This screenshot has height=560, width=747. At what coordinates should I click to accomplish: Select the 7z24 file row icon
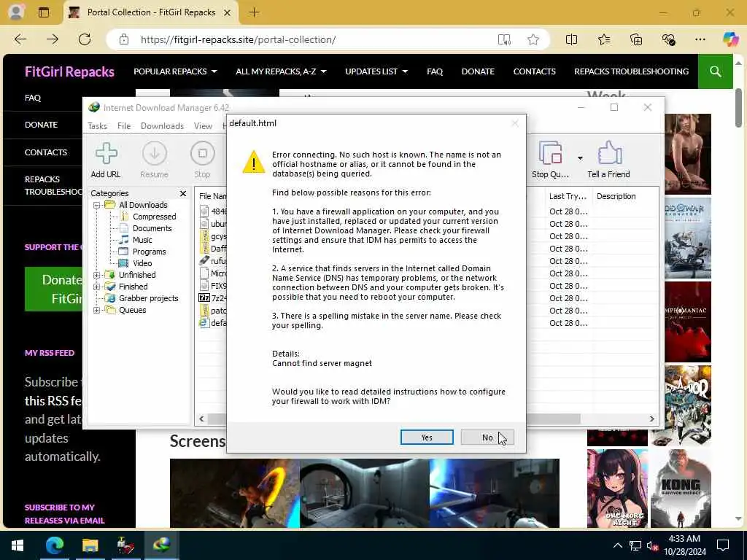tap(204, 298)
